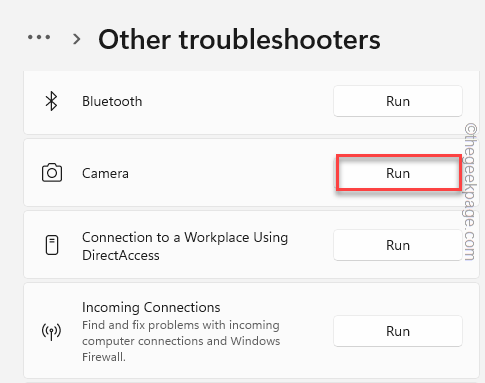Run the Camera troubleshooter
The image size is (485, 383).
398,173
